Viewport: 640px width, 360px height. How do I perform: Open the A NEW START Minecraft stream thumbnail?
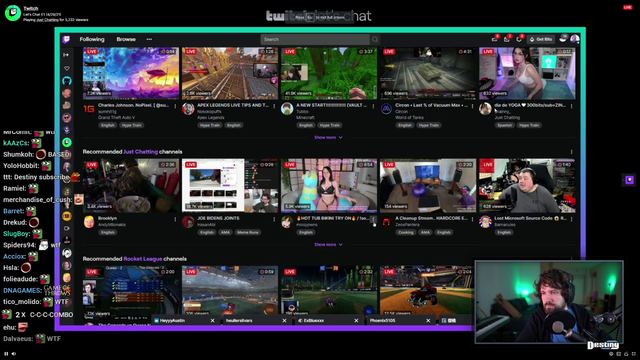pyautogui.click(x=329, y=73)
